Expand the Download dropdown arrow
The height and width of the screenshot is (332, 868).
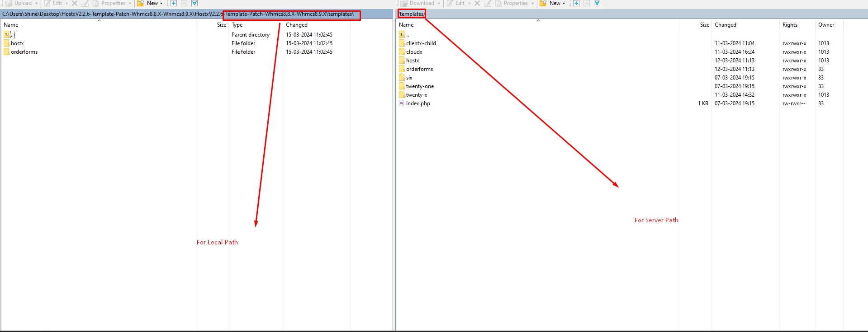(x=439, y=3)
